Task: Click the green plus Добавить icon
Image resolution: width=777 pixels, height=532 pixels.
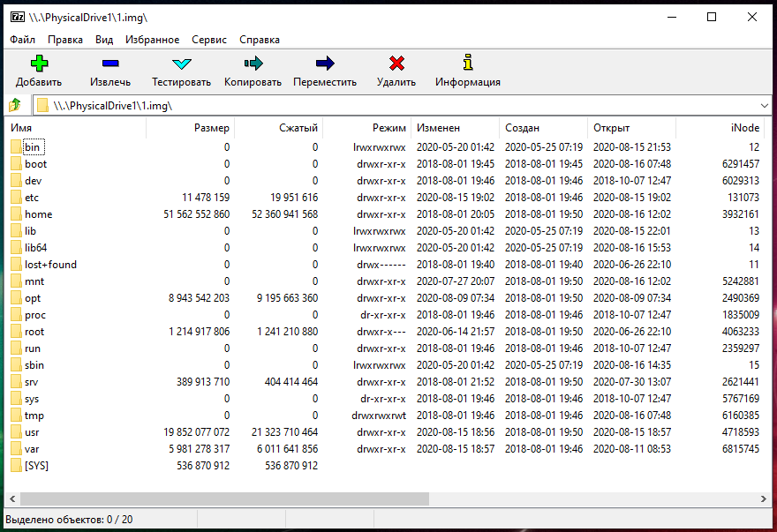Action: [39, 64]
